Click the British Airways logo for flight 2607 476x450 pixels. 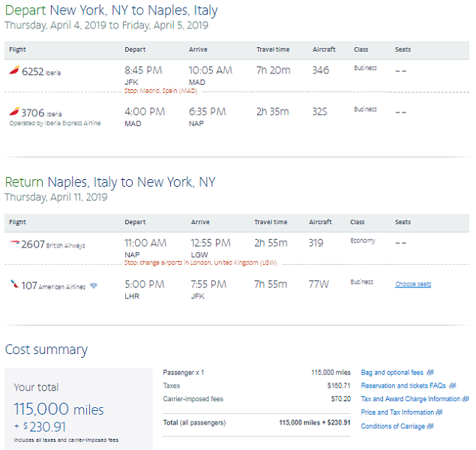pyautogui.click(x=13, y=244)
